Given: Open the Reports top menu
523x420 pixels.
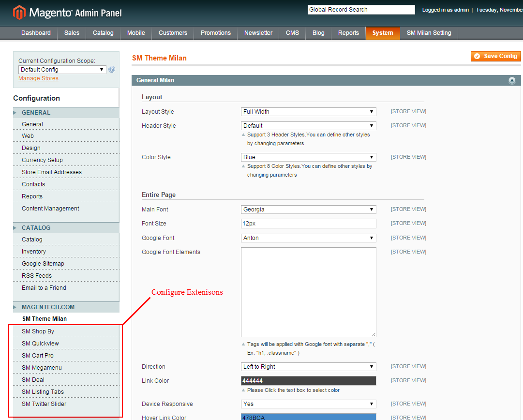Looking at the screenshot, I should 348,33.
